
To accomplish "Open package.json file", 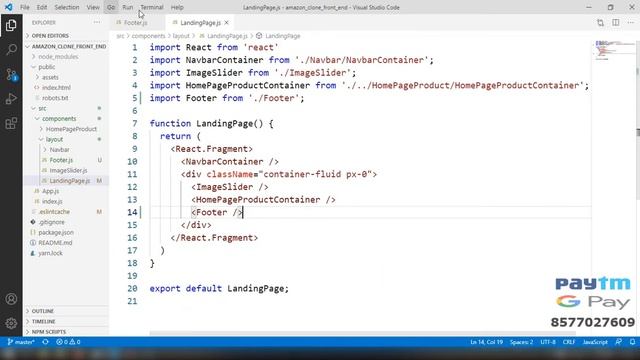I will [x=56, y=232].
